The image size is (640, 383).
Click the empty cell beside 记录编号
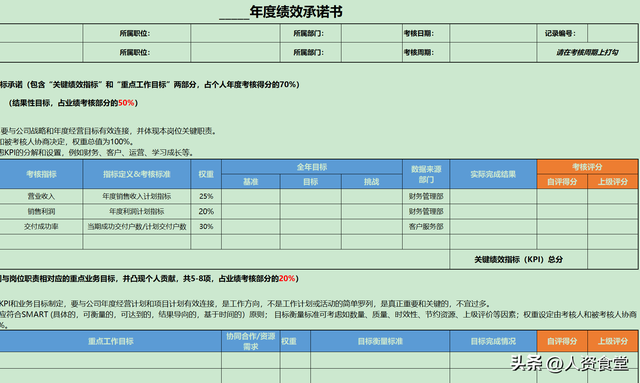click(x=613, y=33)
